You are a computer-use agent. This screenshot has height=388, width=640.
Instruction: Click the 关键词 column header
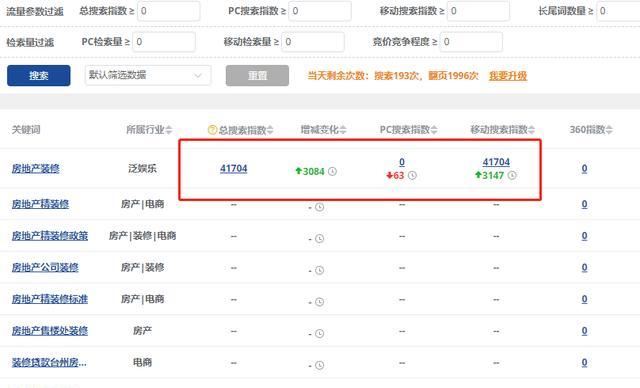tap(26, 130)
